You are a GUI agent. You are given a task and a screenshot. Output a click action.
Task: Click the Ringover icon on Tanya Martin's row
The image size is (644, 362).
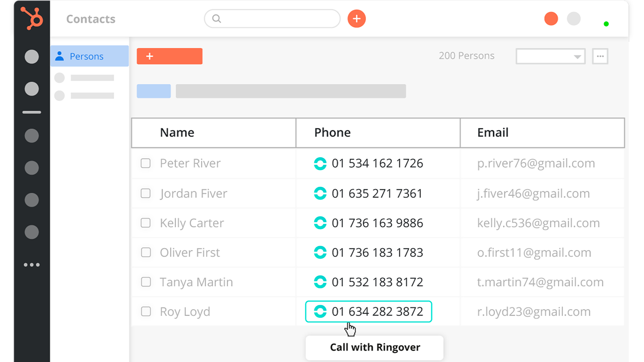coord(320,282)
